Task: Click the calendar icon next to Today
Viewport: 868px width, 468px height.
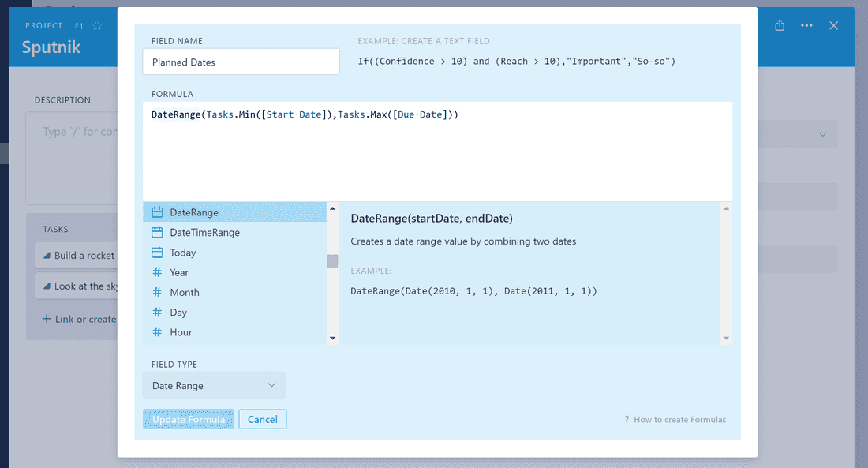Action: (157, 253)
